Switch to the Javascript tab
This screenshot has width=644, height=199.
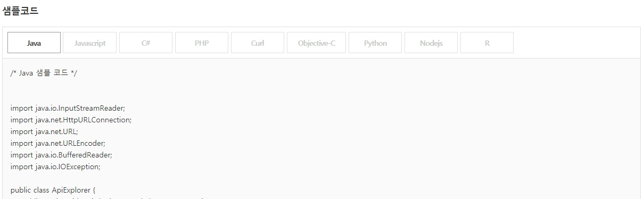click(x=89, y=43)
